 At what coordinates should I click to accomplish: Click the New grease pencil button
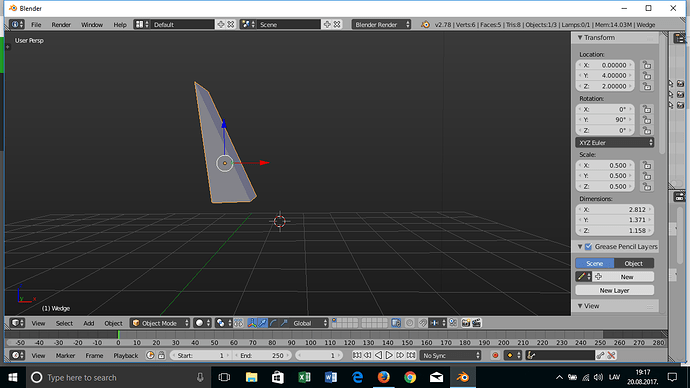pyautogui.click(x=623, y=277)
